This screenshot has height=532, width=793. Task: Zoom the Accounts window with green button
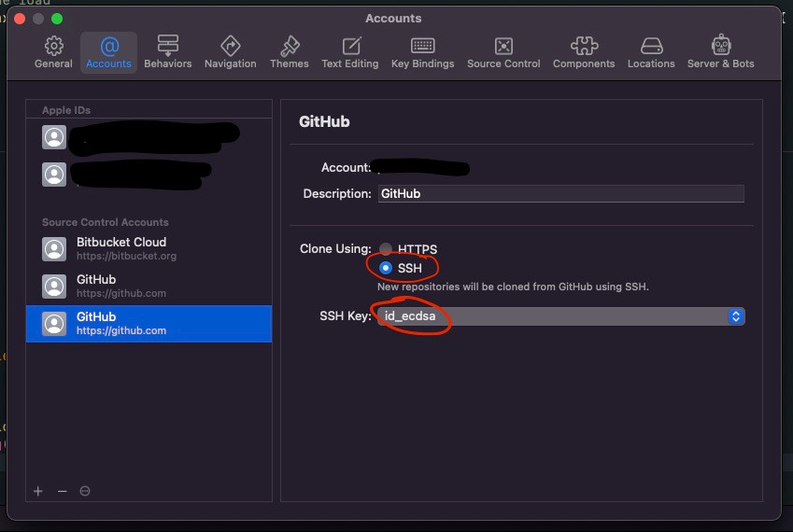(57, 19)
